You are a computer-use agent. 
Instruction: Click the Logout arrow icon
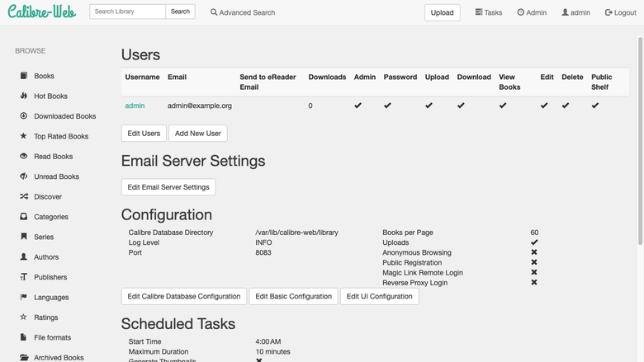pyautogui.click(x=608, y=12)
